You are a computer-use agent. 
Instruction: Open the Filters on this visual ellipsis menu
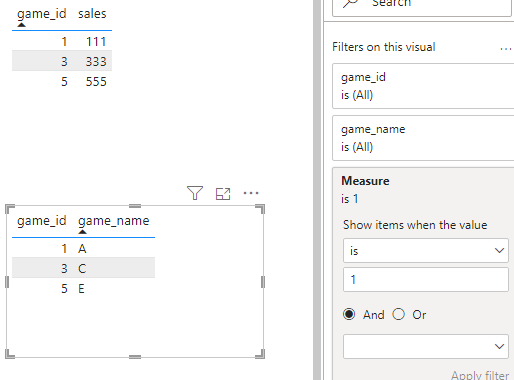click(506, 49)
